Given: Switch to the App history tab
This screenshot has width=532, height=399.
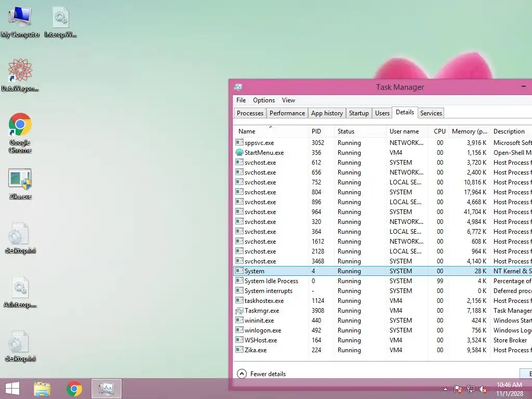Looking at the screenshot, I should tap(327, 113).
